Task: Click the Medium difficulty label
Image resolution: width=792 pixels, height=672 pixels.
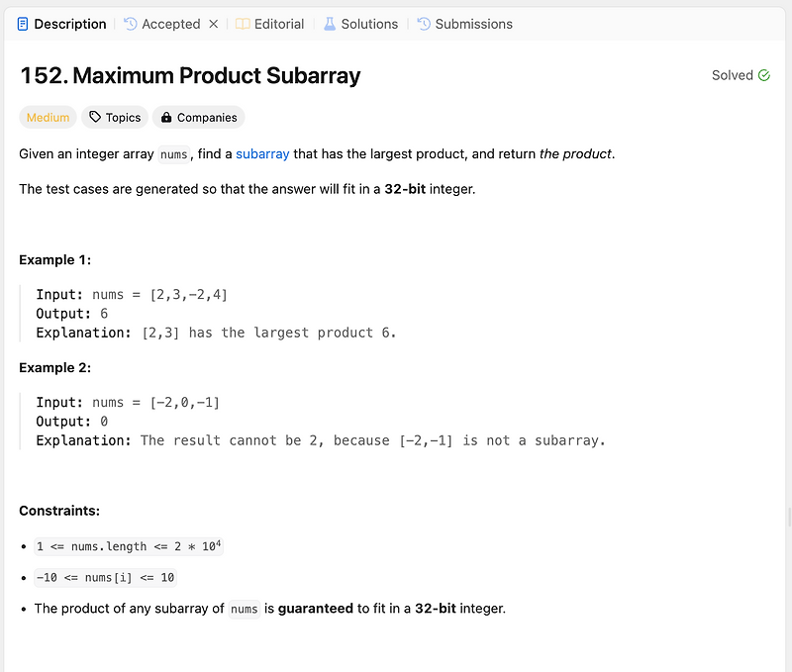Action: (47, 117)
